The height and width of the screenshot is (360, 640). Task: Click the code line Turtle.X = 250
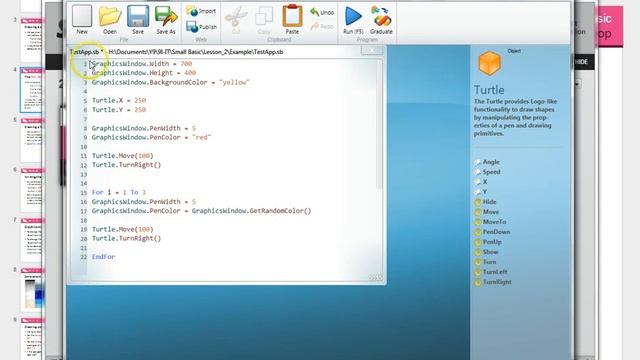119,100
